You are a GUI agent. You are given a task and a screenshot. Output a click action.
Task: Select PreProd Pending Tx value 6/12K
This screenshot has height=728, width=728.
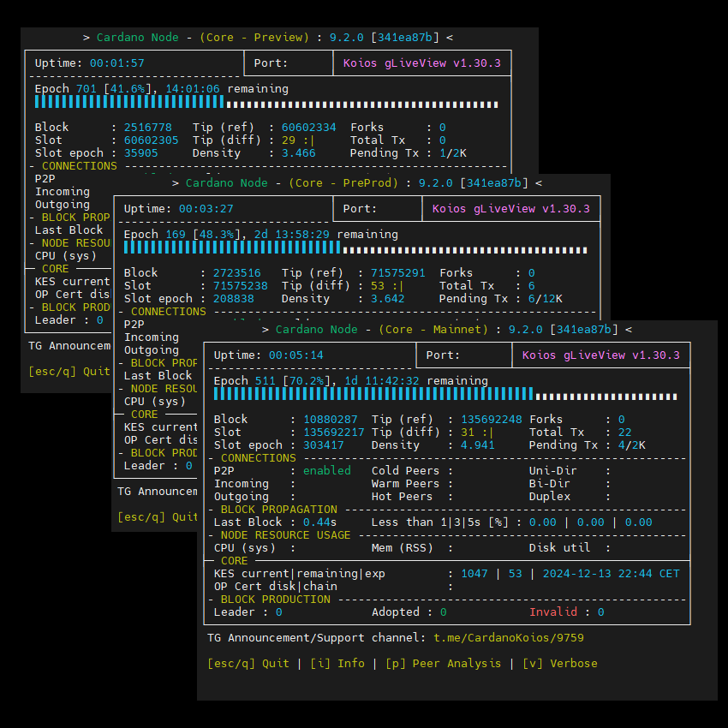[x=545, y=299]
